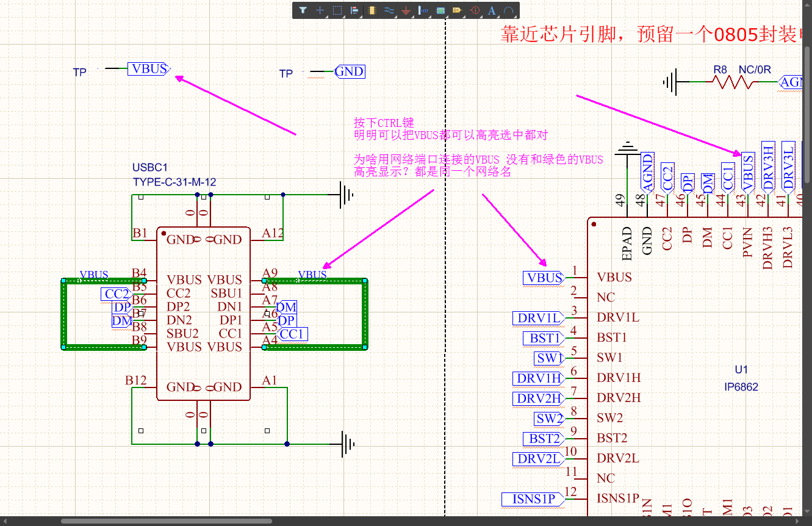Viewport: 812px width, 526px height.
Task: Click the VBUS port at pin 1
Action: [x=544, y=278]
